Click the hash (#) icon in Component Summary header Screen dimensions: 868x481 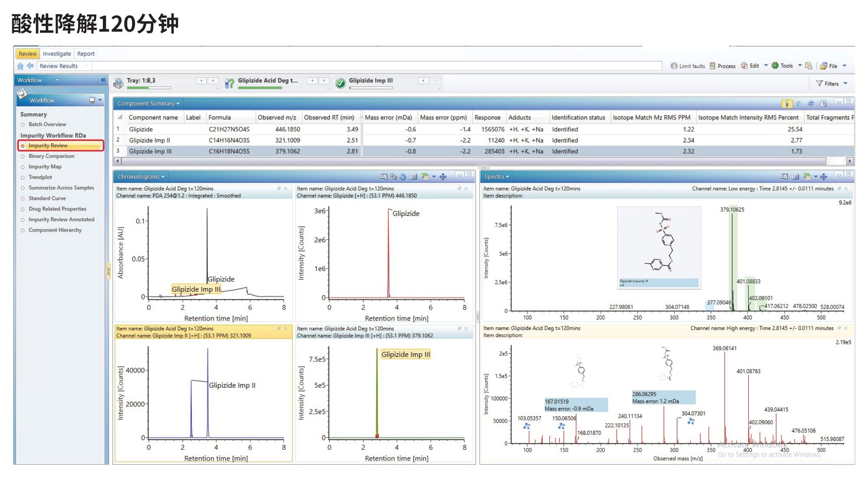pos(811,103)
